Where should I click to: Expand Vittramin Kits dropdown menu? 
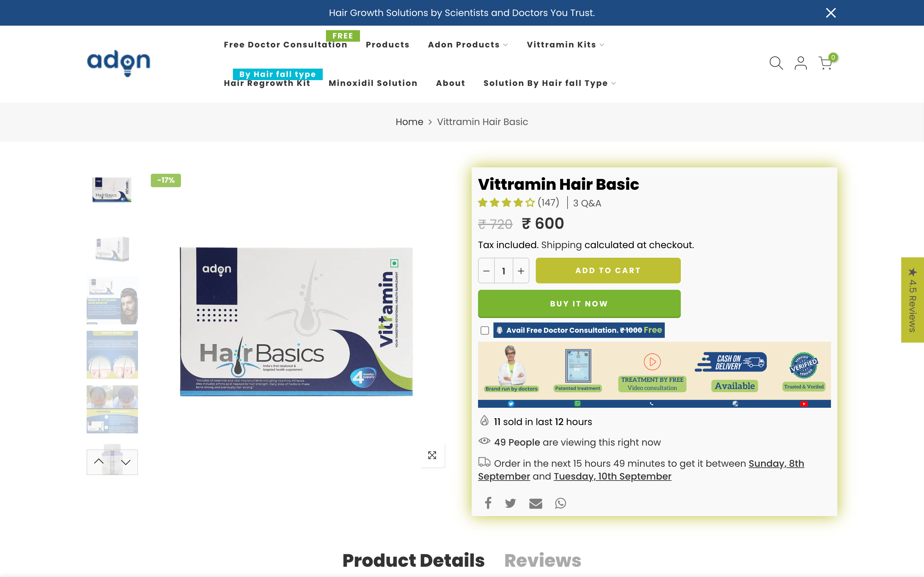click(565, 45)
